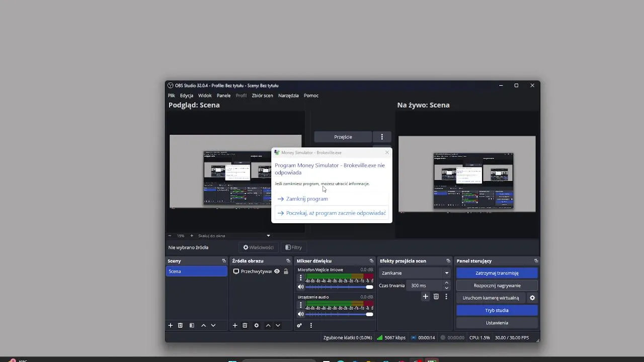
Task: Zoom in preview with plus icon
Action: 191,235
